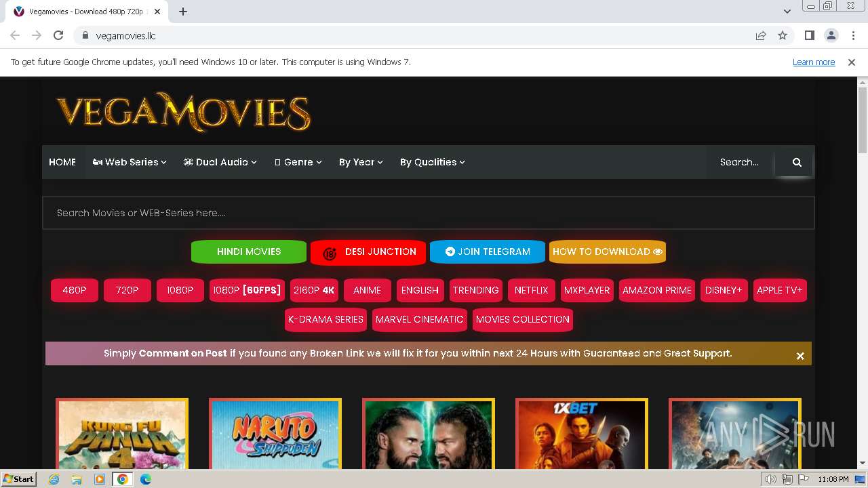Select the 1080P quality tag
The height and width of the screenshot is (488, 868).
180,290
